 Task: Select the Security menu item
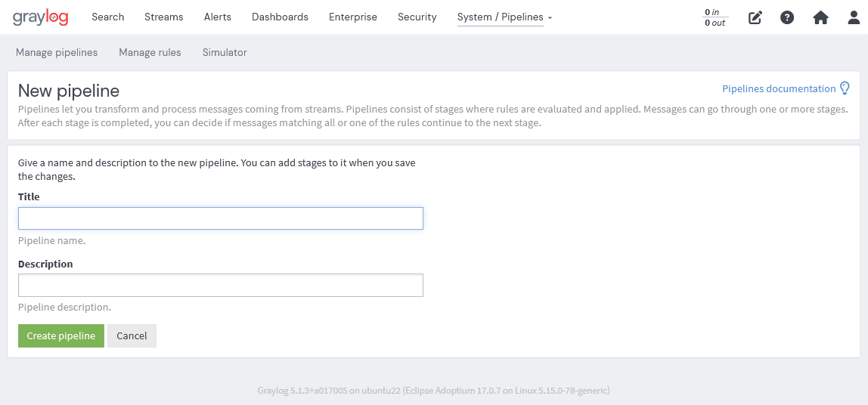417,17
